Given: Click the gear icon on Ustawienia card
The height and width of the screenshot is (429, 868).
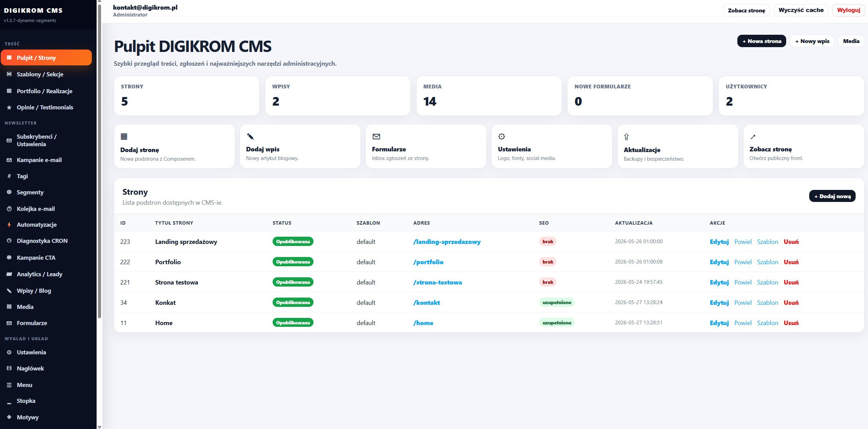Looking at the screenshot, I should click(x=502, y=137).
